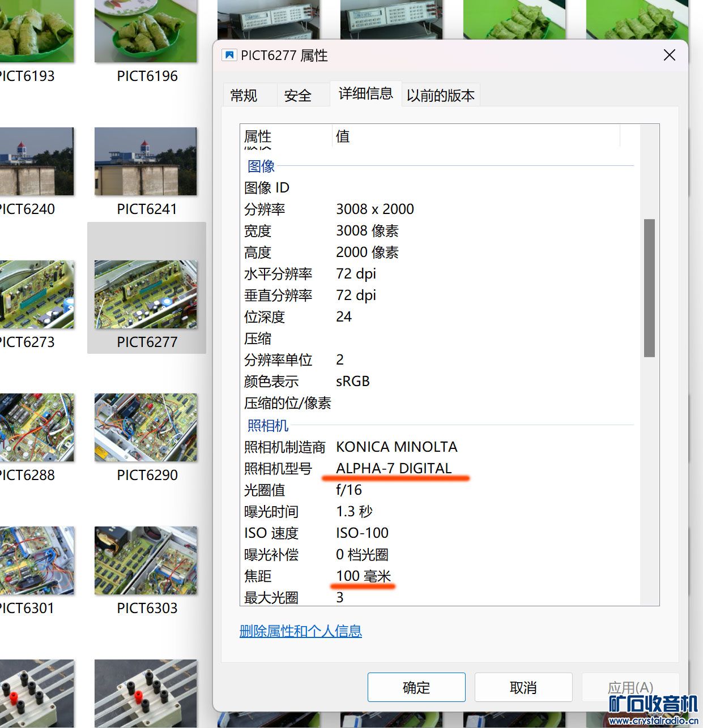Open the 以前的版本 tab
703x728 pixels.
(441, 95)
